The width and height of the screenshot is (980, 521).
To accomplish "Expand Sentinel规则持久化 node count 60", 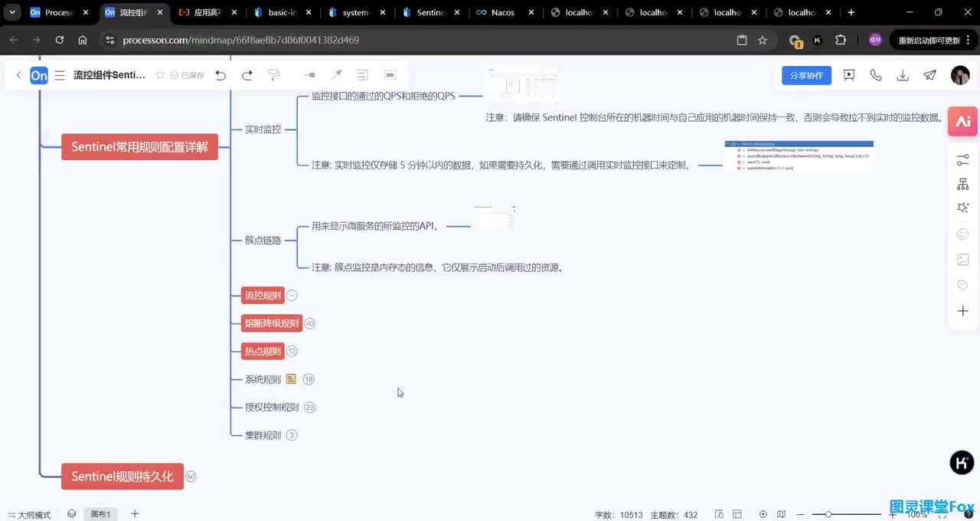I will [x=191, y=477].
